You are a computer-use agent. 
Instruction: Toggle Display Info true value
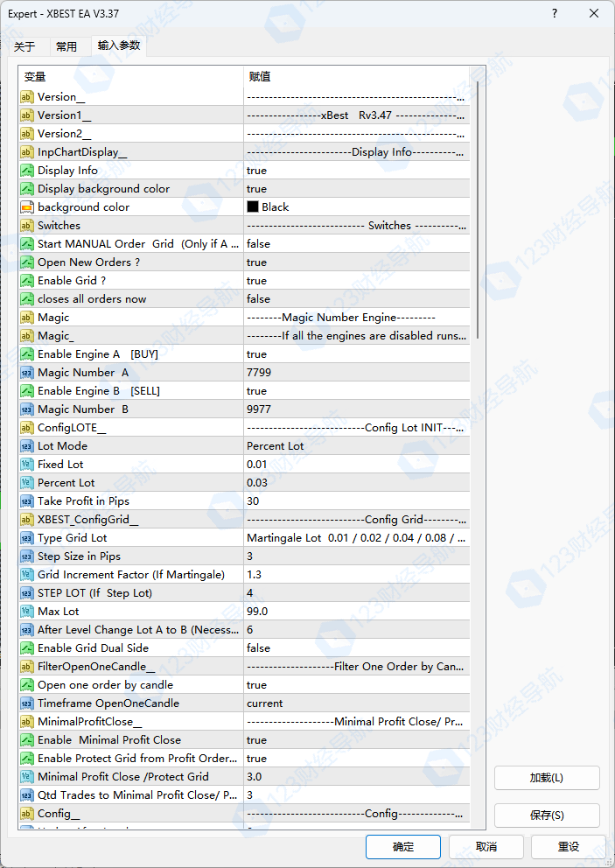[356, 171]
